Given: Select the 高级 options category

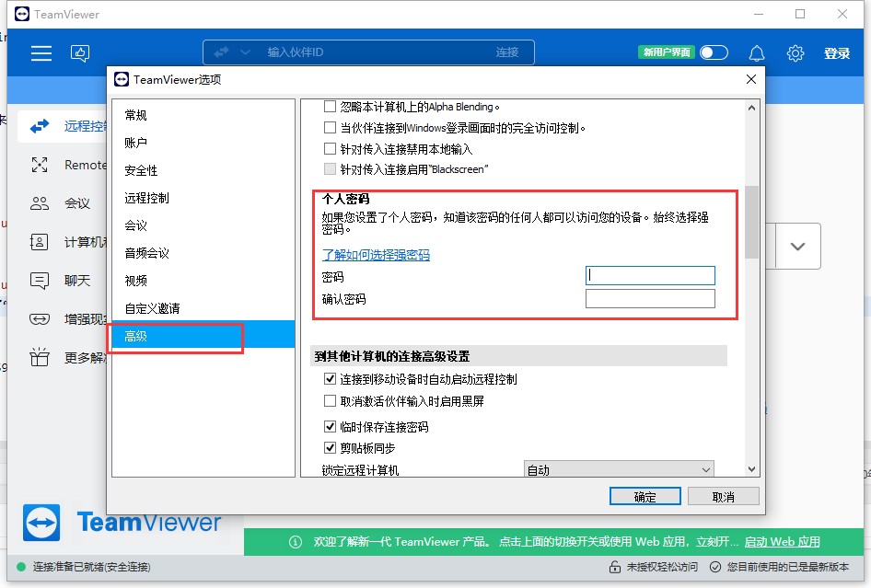Looking at the screenshot, I should (x=203, y=336).
